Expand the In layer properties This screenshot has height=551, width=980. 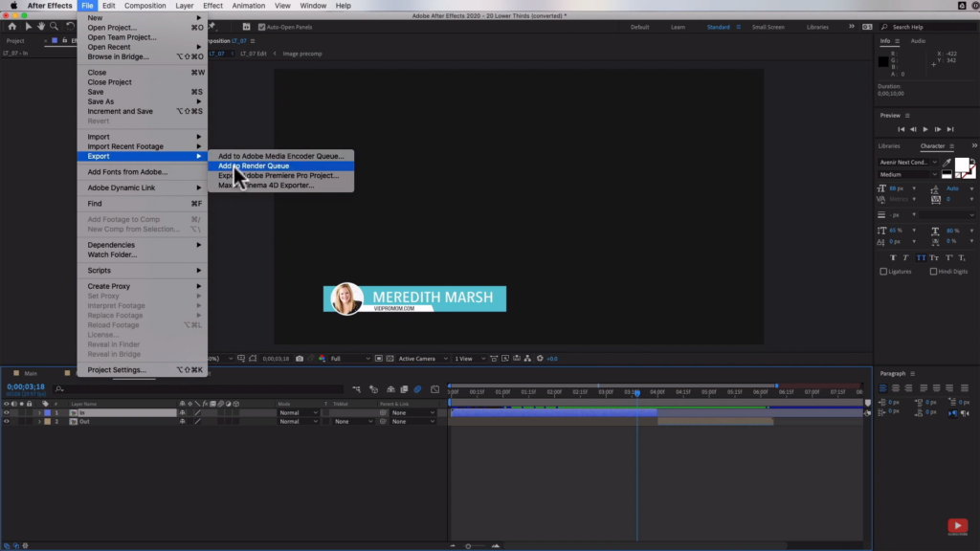pyautogui.click(x=39, y=413)
